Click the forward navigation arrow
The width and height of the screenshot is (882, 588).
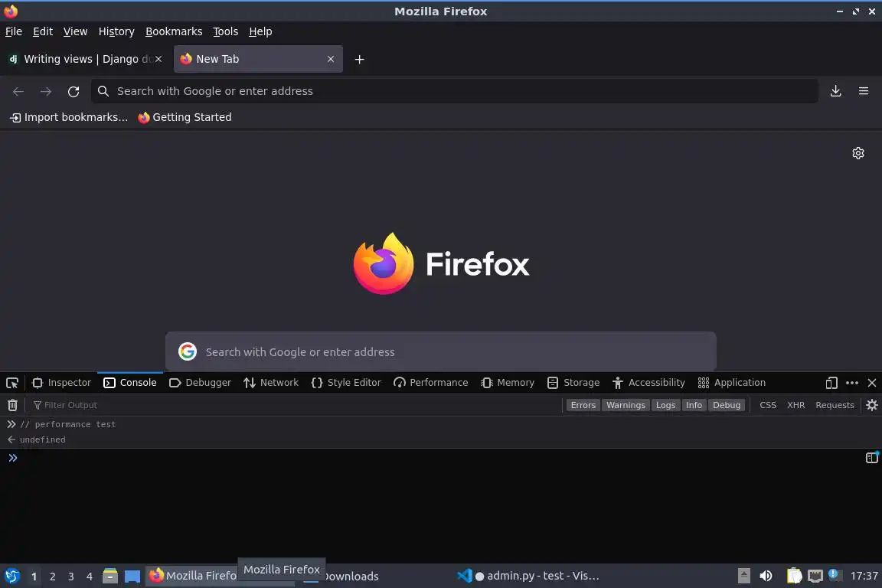coord(46,91)
